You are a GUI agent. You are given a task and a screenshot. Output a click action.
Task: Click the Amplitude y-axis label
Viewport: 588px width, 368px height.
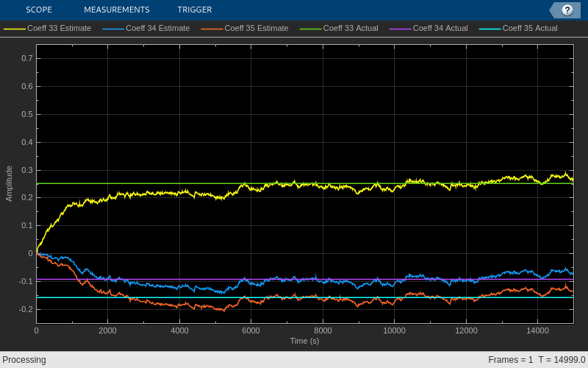(x=9, y=183)
